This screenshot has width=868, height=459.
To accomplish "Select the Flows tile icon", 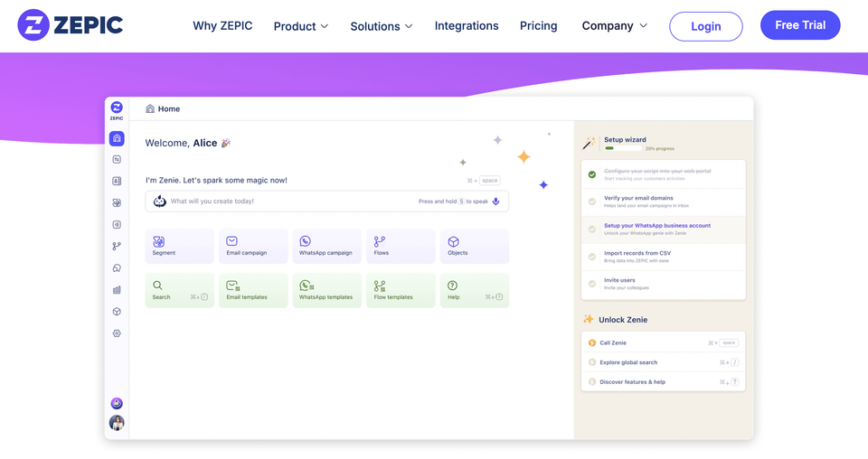I will click(x=380, y=241).
